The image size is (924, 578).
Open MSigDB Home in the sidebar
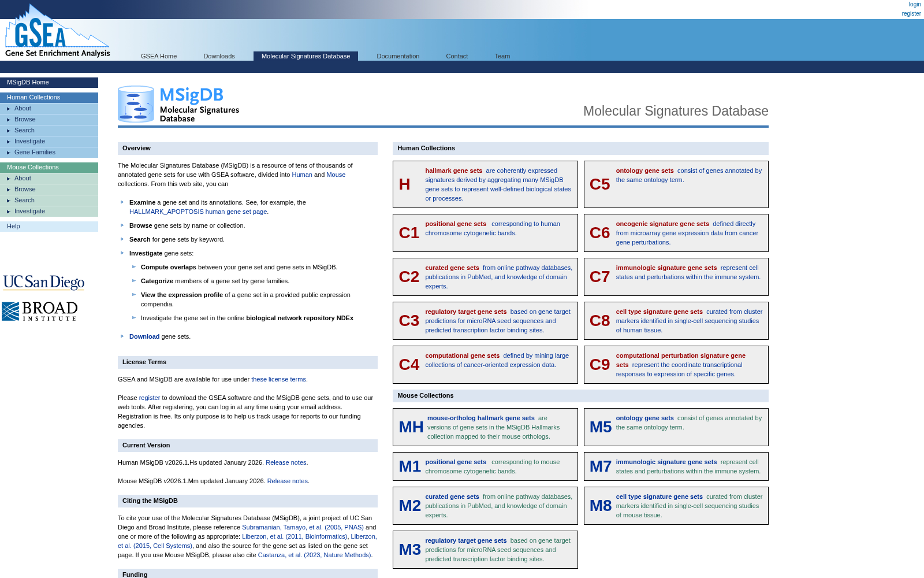point(49,83)
